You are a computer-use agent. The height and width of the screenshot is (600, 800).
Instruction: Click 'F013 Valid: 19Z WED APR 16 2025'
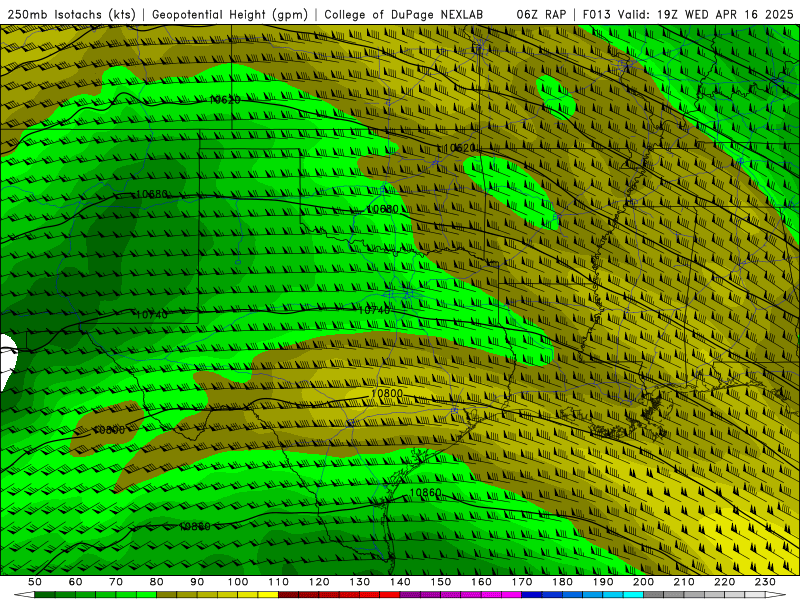point(688,14)
